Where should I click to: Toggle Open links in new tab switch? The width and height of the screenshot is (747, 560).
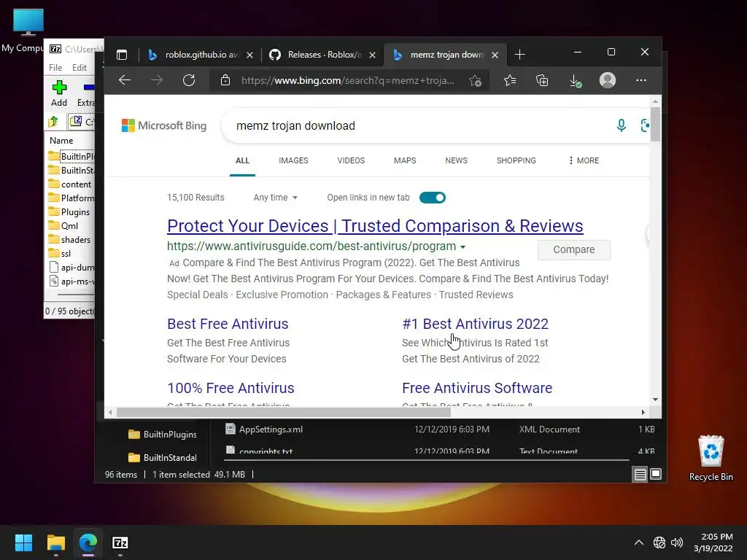point(432,198)
